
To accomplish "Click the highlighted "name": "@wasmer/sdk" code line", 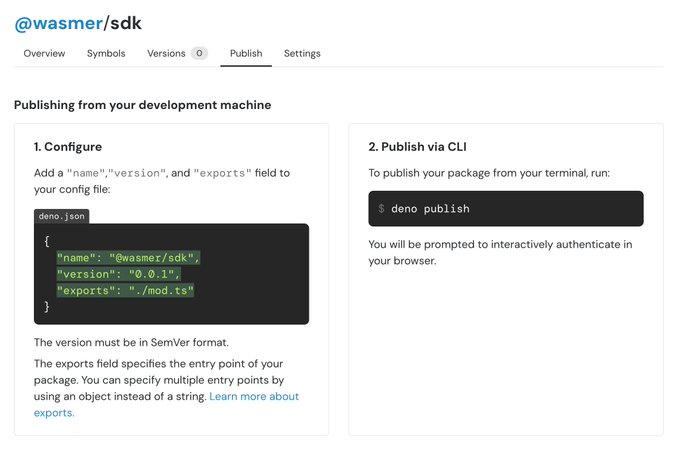I will coord(129,257).
